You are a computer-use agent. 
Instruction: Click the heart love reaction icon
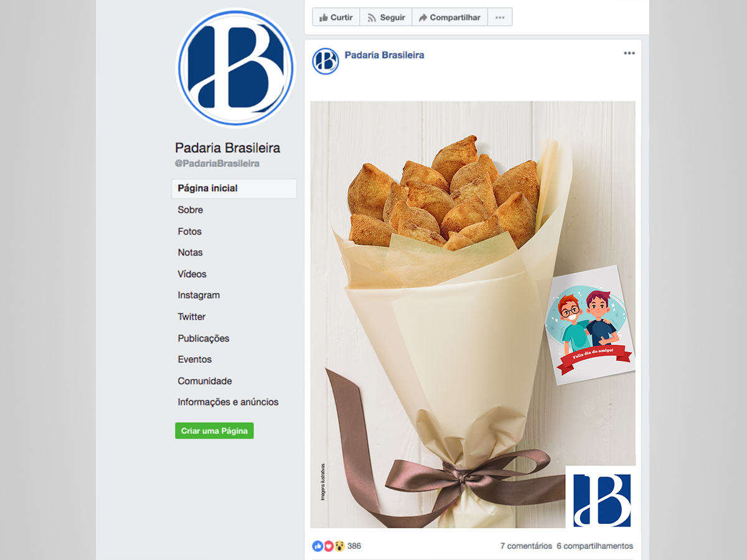(x=329, y=546)
